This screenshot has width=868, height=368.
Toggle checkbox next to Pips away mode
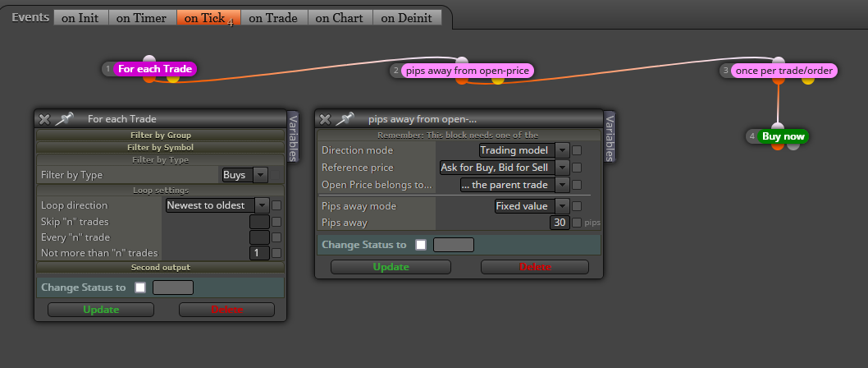577,206
